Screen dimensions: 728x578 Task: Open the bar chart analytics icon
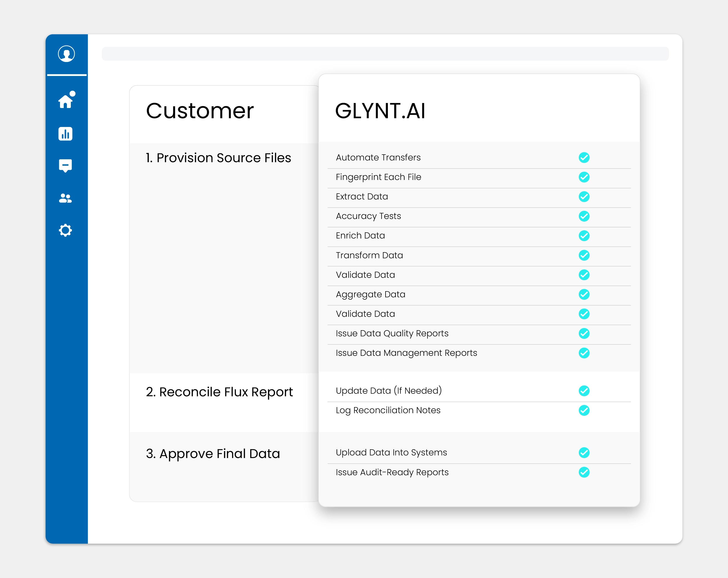pos(65,134)
